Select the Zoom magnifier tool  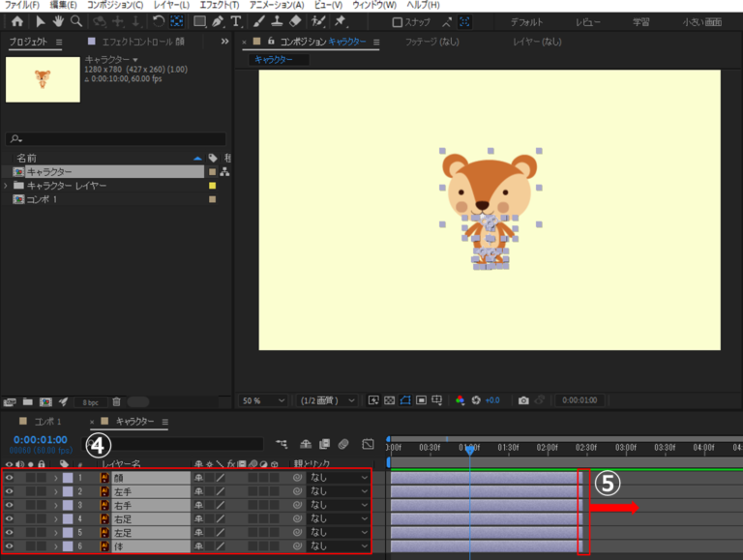(x=75, y=21)
